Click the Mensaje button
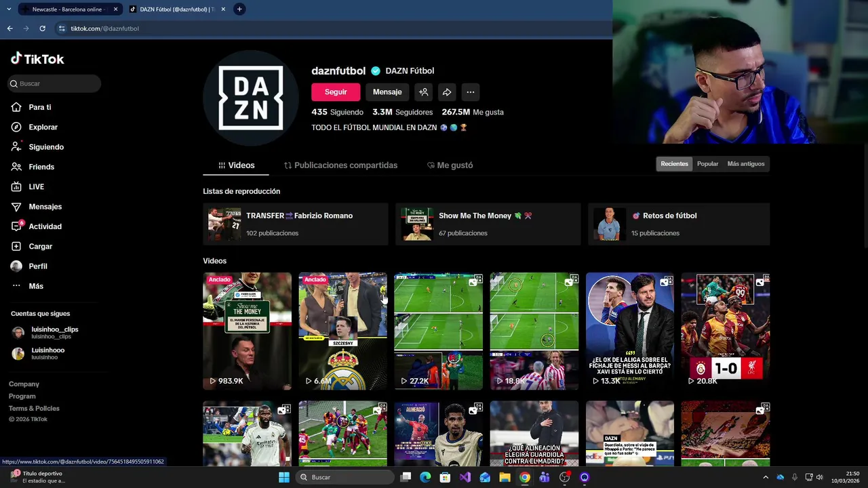The image size is (868, 488). (x=387, y=92)
